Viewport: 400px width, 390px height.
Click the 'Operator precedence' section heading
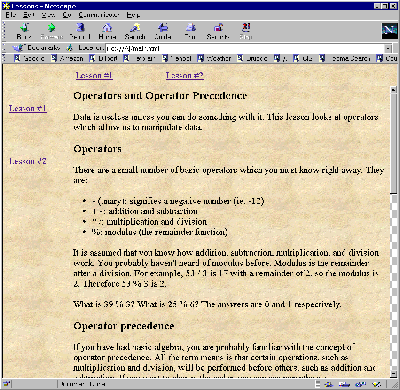[124, 326]
